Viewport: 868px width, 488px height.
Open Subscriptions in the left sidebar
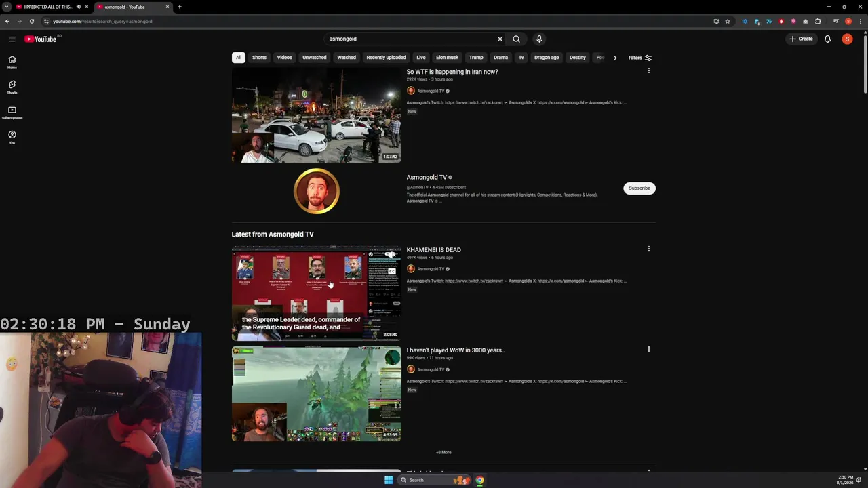[12, 113]
